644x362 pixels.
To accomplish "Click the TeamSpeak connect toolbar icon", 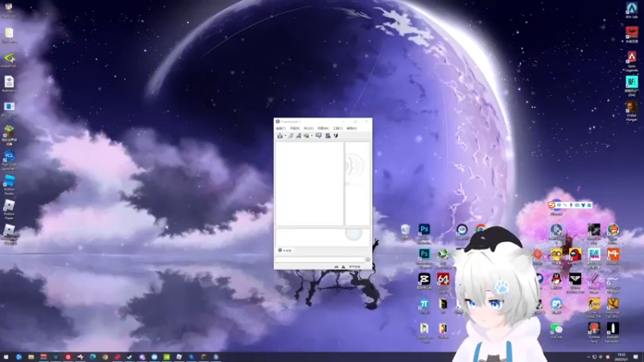I will pos(279,136).
